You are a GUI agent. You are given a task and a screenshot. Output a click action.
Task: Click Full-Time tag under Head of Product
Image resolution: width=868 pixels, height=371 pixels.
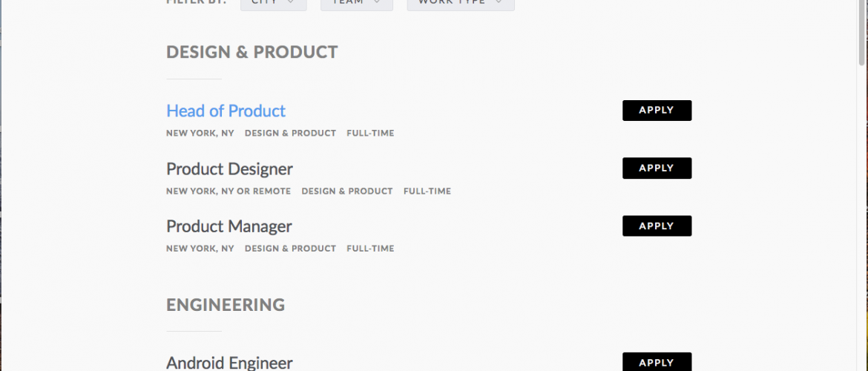coord(370,134)
